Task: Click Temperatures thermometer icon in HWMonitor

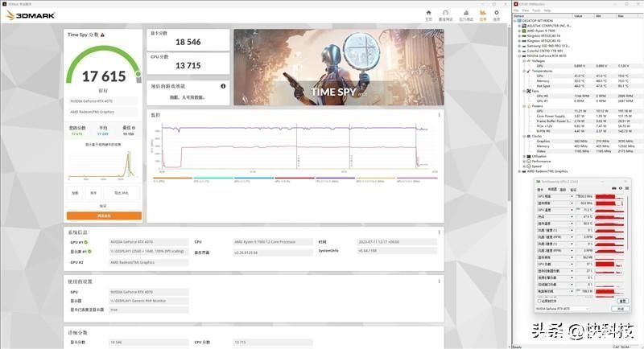Action: coord(528,71)
